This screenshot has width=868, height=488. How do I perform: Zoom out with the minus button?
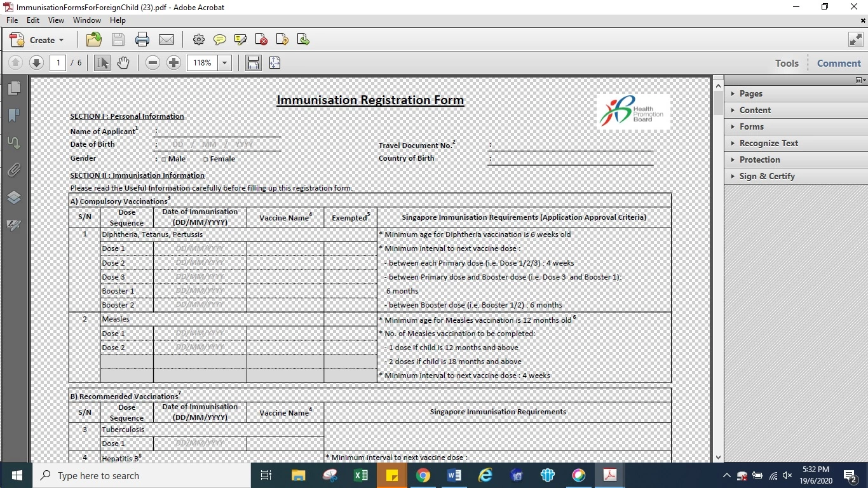[153, 63]
